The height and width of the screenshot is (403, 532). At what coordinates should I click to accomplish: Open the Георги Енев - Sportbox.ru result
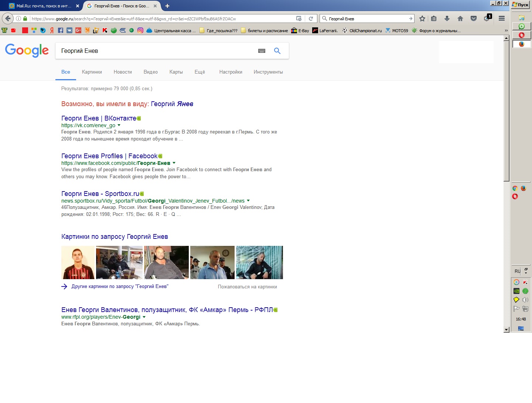click(100, 194)
